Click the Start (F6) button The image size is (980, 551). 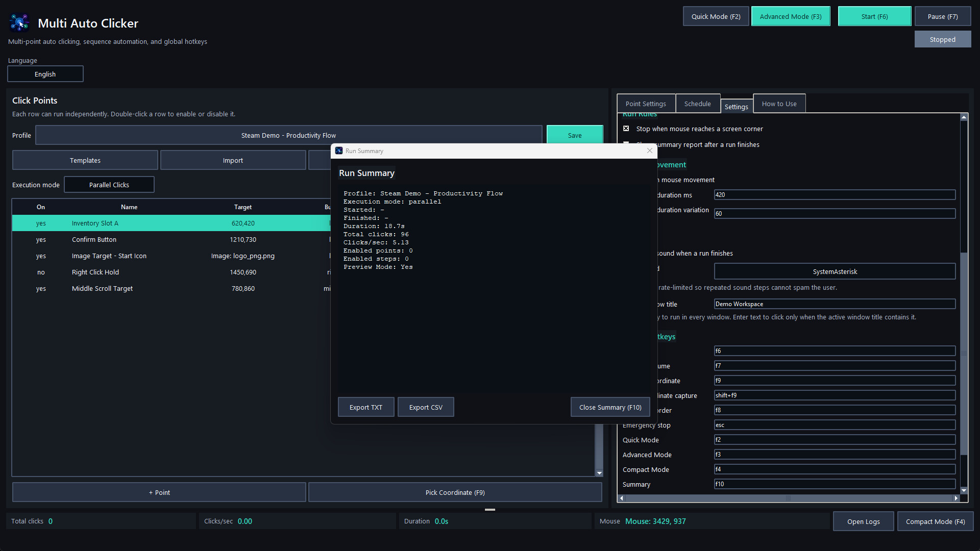tap(874, 16)
